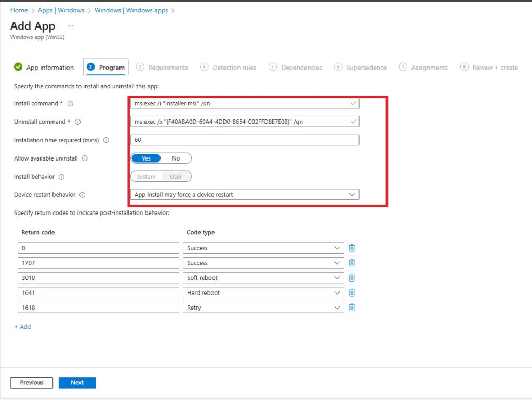Open info icon for Allow available uninstall
The image size is (532, 400).
point(85,158)
